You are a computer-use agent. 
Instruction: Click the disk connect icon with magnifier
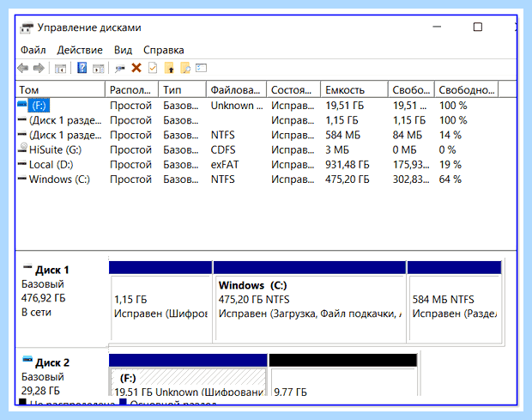pyautogui.click(x=119, y=69)
